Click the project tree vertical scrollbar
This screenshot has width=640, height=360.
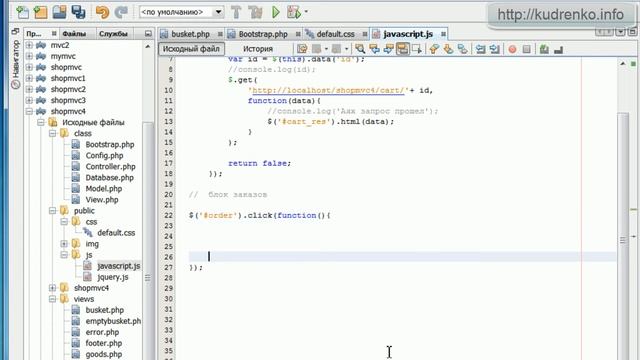pos(148,241)
